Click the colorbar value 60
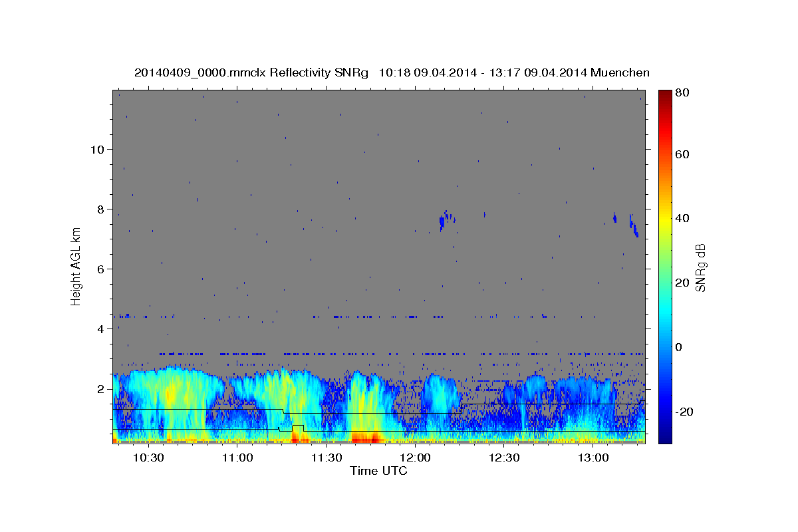This screenshot has width=798, height=532. pos(682,154)
